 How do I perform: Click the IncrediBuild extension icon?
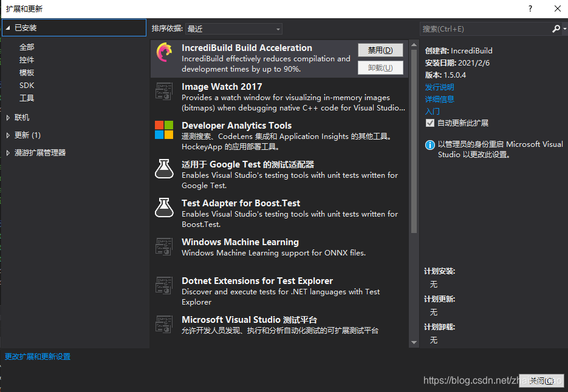click(x=165, y=52)
